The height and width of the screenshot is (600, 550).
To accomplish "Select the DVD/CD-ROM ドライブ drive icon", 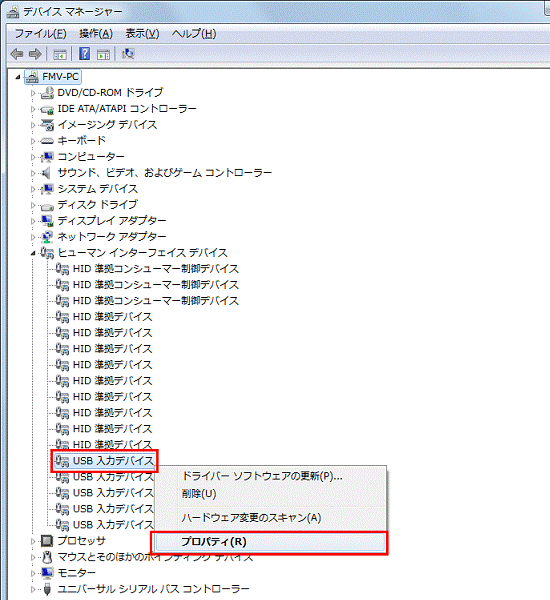I will point(47,93).
